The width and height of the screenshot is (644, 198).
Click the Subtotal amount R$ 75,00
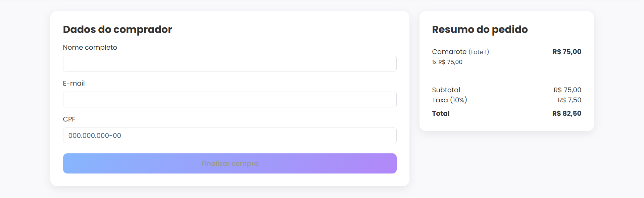[567, 90]
